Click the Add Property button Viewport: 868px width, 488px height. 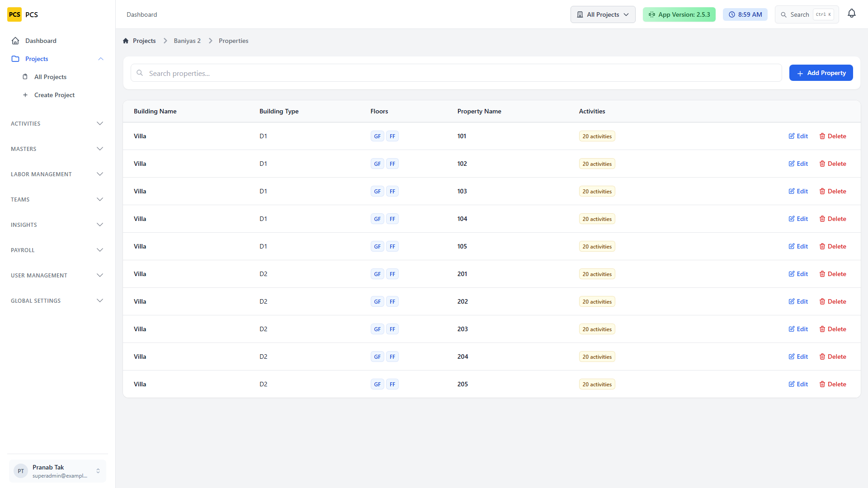click(821, 73)
